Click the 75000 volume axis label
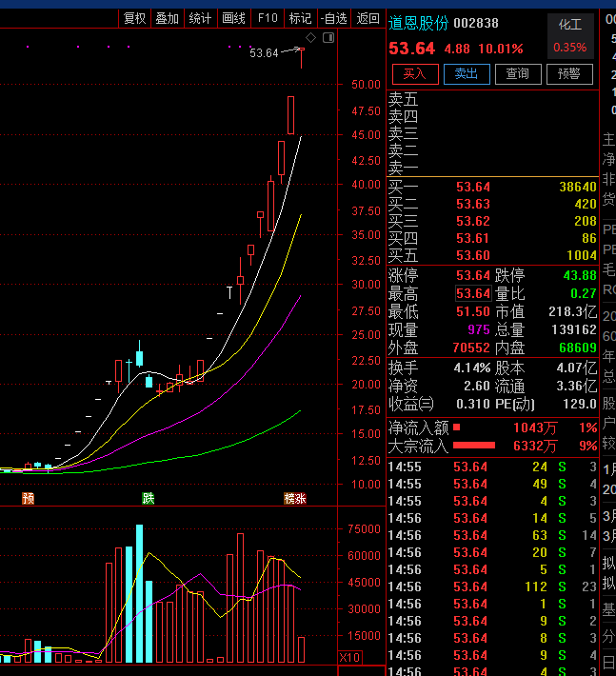This screenshot has height=676, width=616. 365,529
